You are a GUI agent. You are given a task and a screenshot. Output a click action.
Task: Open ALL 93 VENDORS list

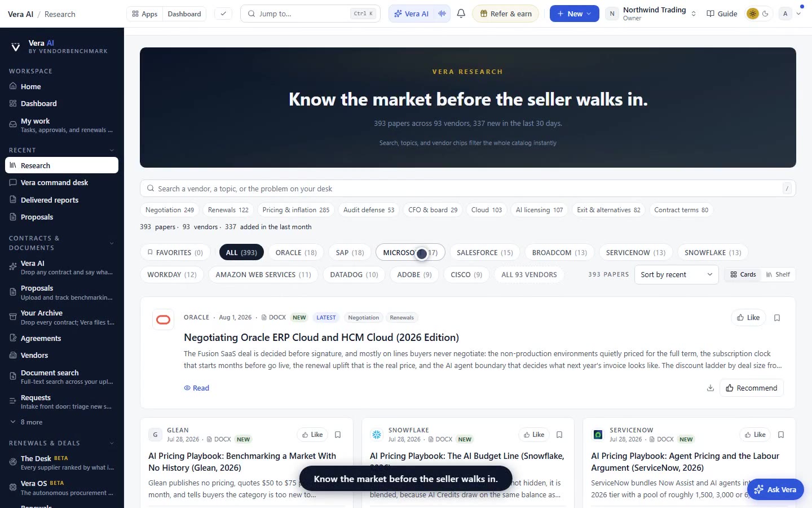tap(529, 274)
